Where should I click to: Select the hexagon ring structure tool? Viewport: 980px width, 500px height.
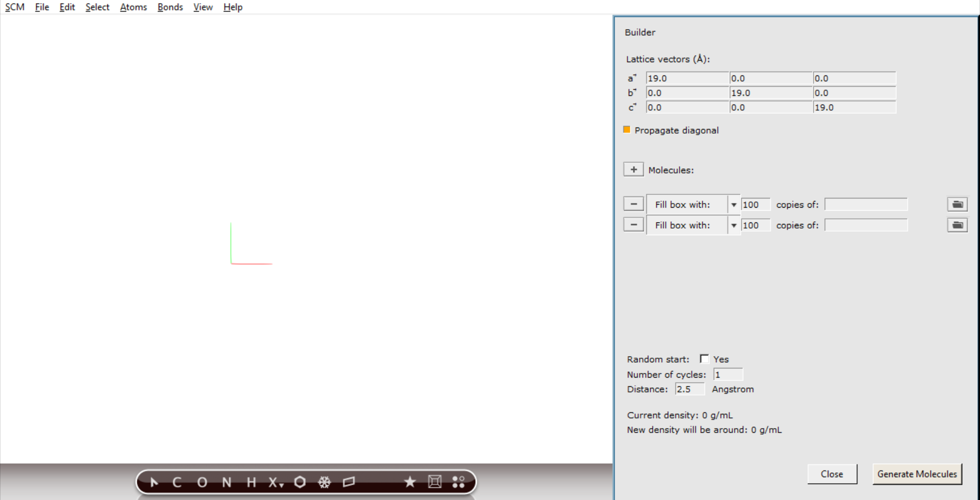click(x=300, y=482)
